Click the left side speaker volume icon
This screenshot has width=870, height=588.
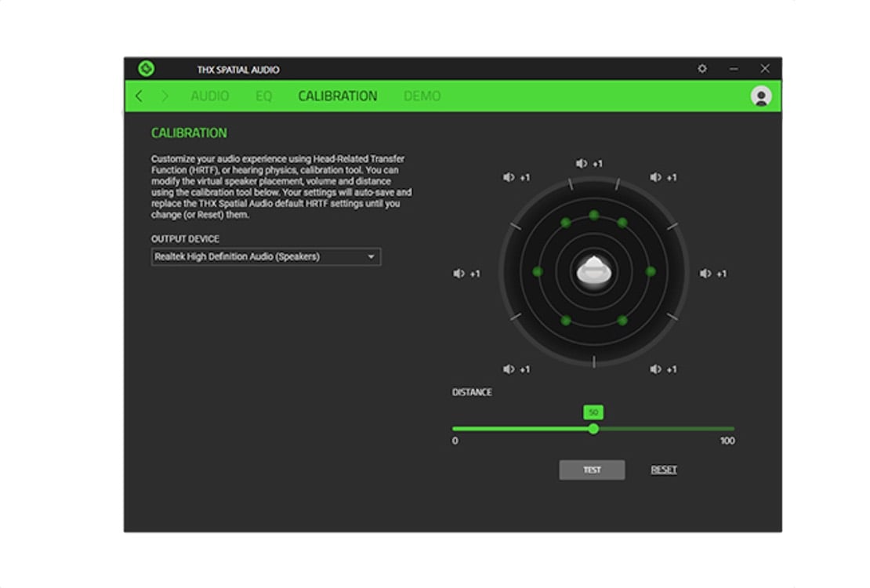tap(459, 274)
